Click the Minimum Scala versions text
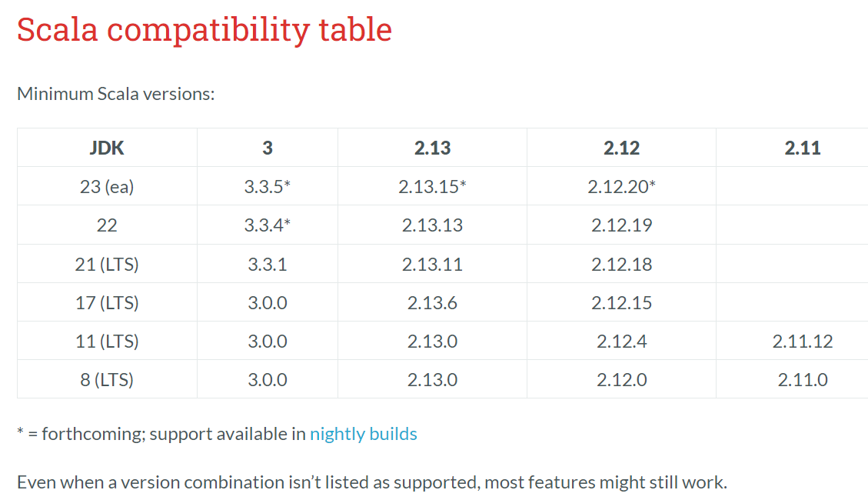This screenshot has height=500, width=868. 115,94
